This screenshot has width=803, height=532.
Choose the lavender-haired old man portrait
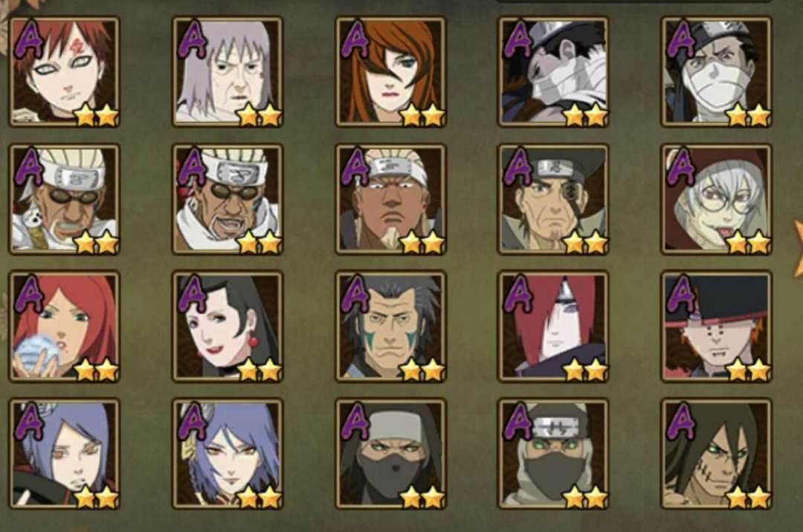228,71
